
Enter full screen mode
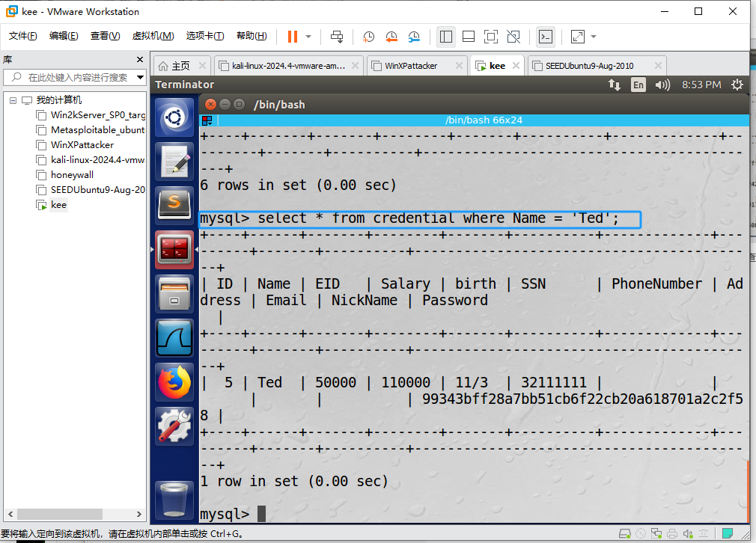(x=491, y=37)
